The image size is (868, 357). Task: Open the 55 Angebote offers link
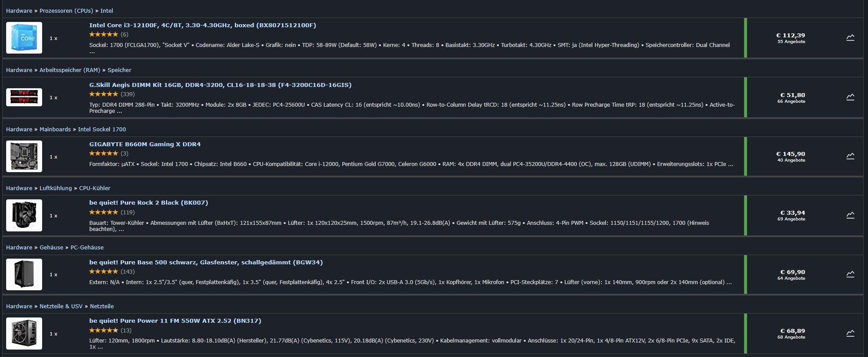click(x=791, y=42)
